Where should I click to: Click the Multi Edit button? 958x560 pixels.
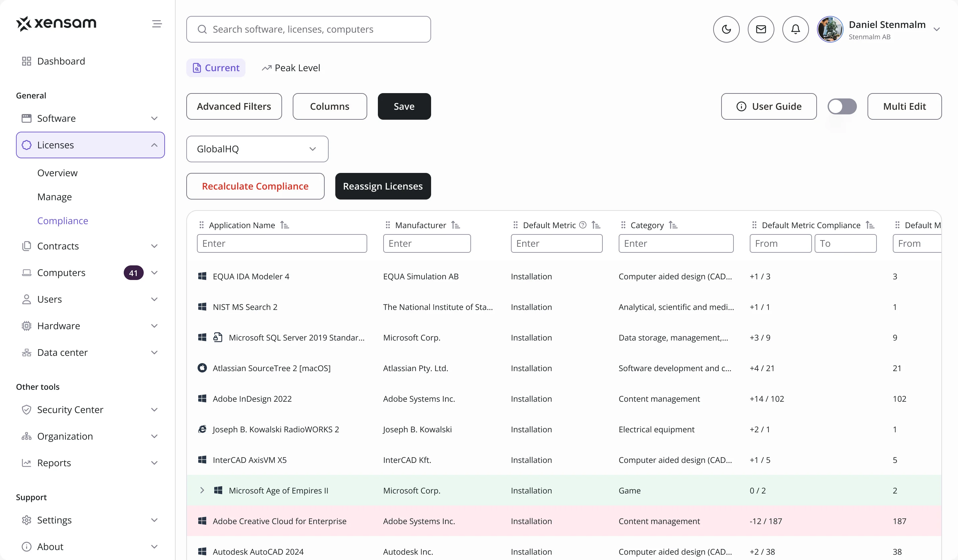(x=904, y=106)
